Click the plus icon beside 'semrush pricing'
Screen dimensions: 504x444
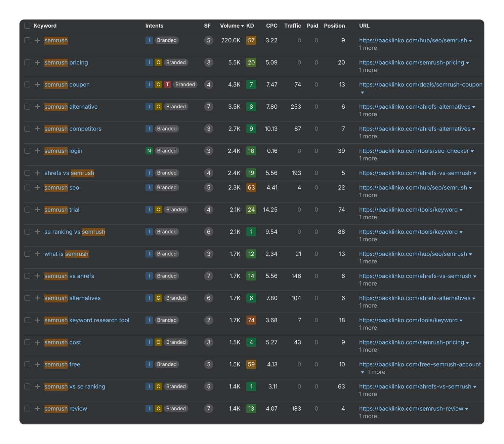(x=37, y=63)
